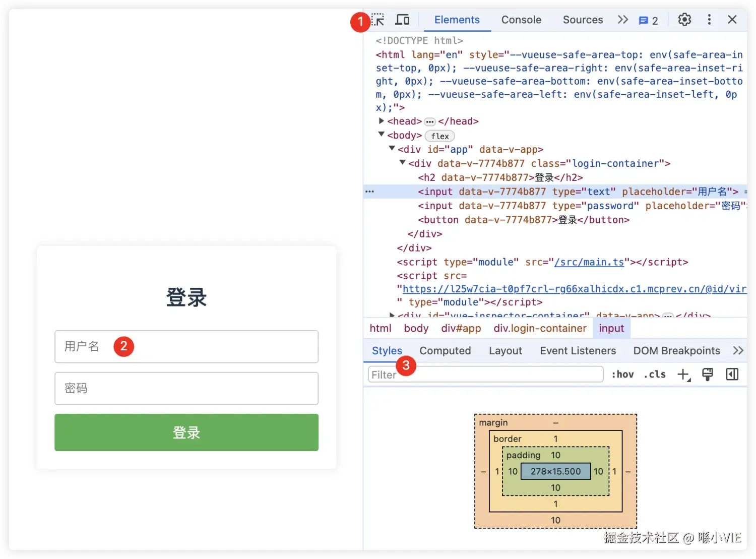Select html in the breadcrumb trail
The height and width of the screenshot is (559, 756).
pyautogui.click(x=381, y=328)
